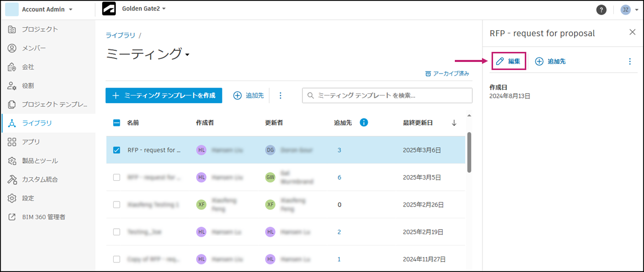Expand the ミーティング title dropdown

coord(187,54)
